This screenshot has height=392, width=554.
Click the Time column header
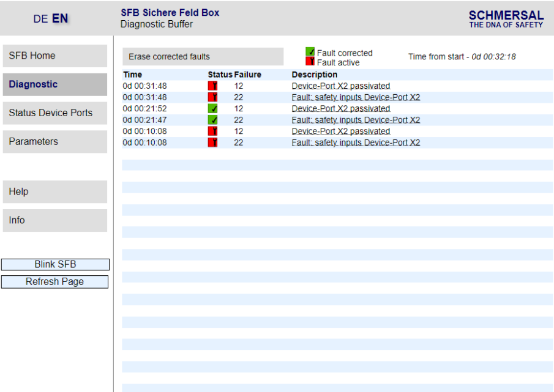coord(132,75)
